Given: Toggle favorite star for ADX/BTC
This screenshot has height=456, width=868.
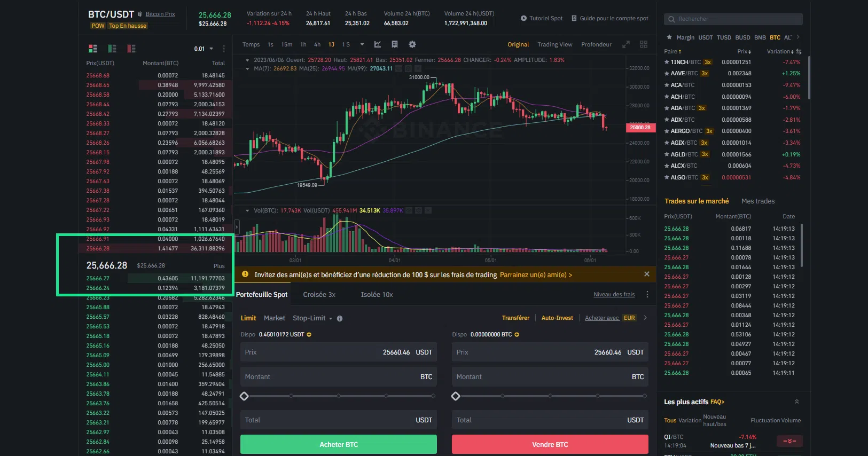Looking at the screenshot, I should pos(667,120).
